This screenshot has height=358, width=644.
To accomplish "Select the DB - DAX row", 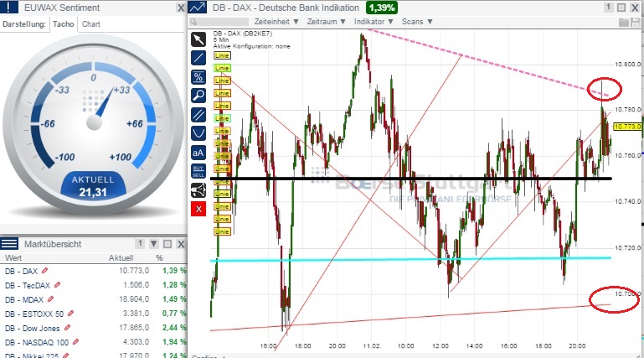I will (94, 271).
